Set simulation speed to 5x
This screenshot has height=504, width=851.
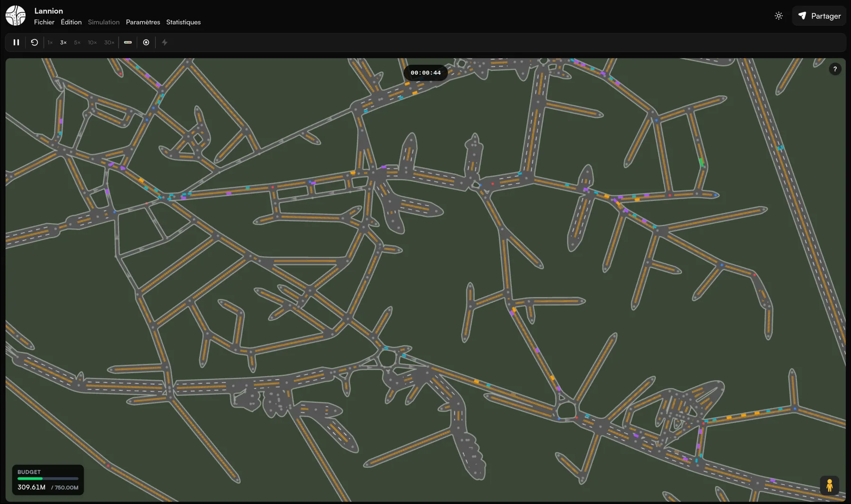click(x=77, y=43)
